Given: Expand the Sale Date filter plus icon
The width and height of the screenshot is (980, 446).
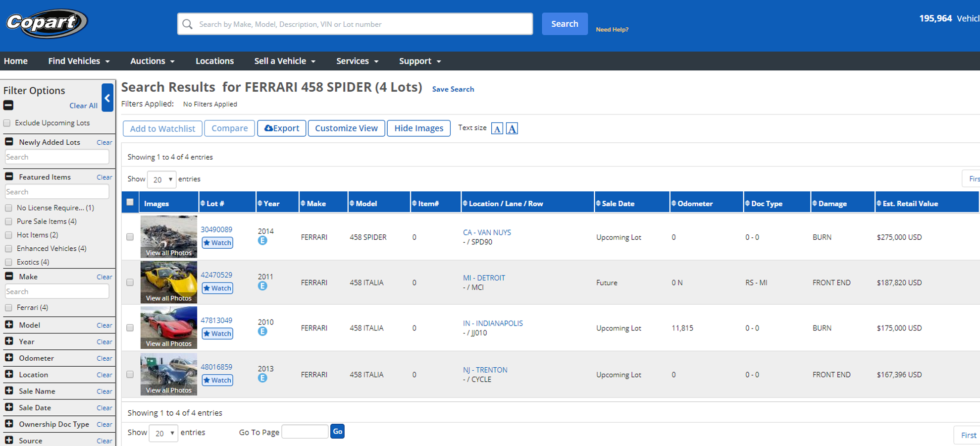Looking at the screenshot, I should [x=9, y=407].
